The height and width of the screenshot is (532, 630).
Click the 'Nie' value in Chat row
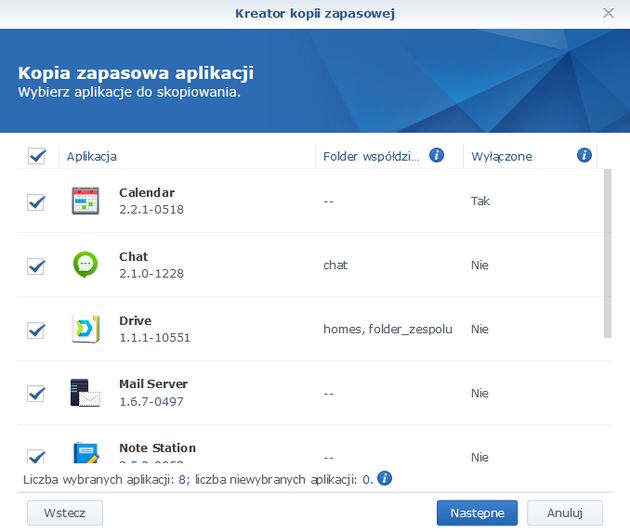(x=480, y=265)
